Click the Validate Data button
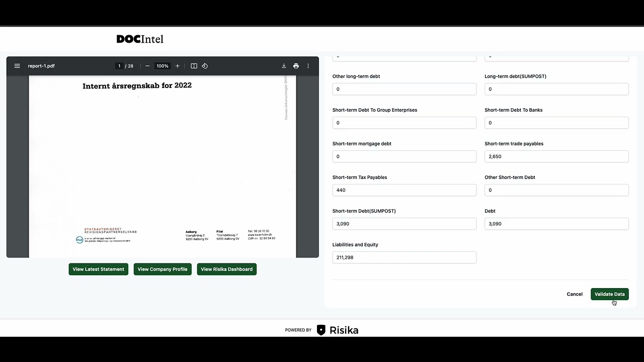 point(610,294)
